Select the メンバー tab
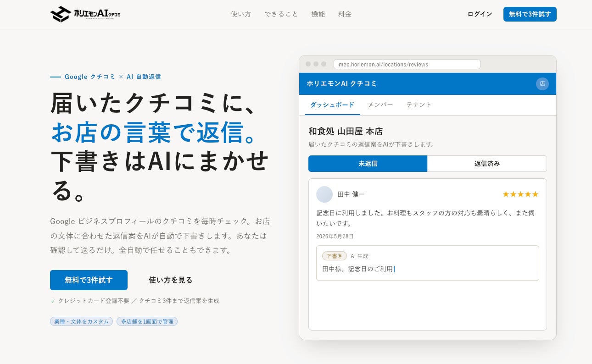Image resolution: width=592 pixels, height=364 pixels. pos(380,105)
